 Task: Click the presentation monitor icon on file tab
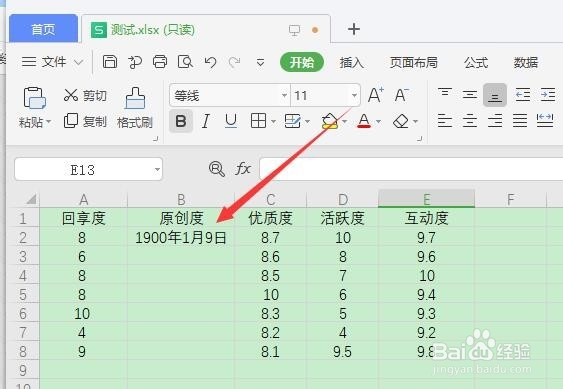pyautogui.click(x=294, y=30)
